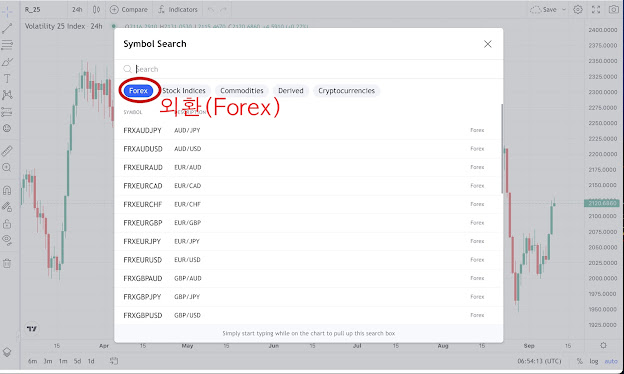Open the 06:54:13 (UTC) timezone menu
Screen dimensions: 624x374
tap(539, 361)
